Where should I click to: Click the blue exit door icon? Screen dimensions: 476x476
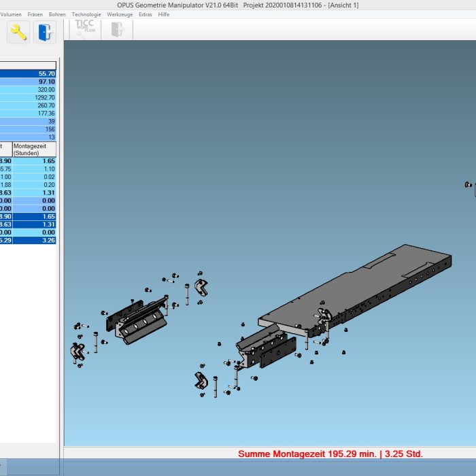pos(45,32)
